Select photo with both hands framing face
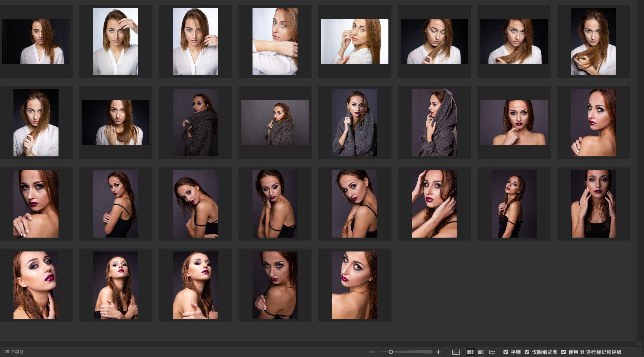This screenshot has width=644, height=357. point(593,204)
